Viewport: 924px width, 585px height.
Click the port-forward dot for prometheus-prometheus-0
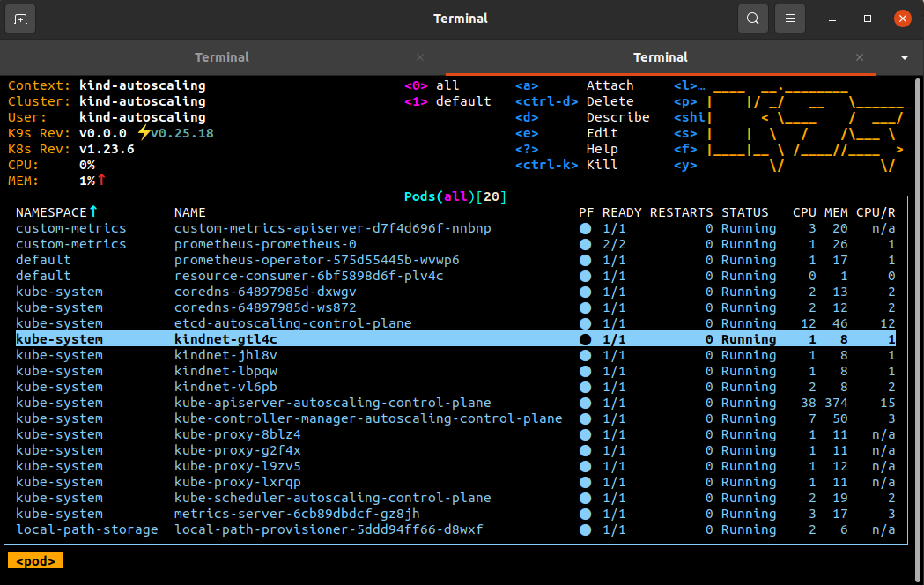pyautogui.click(x=585, y=244)
